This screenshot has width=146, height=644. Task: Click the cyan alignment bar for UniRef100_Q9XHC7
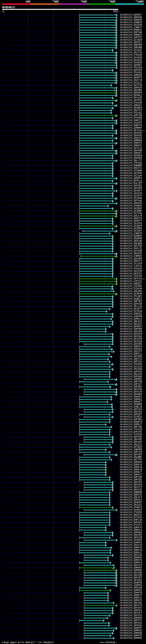coord(98,15)
